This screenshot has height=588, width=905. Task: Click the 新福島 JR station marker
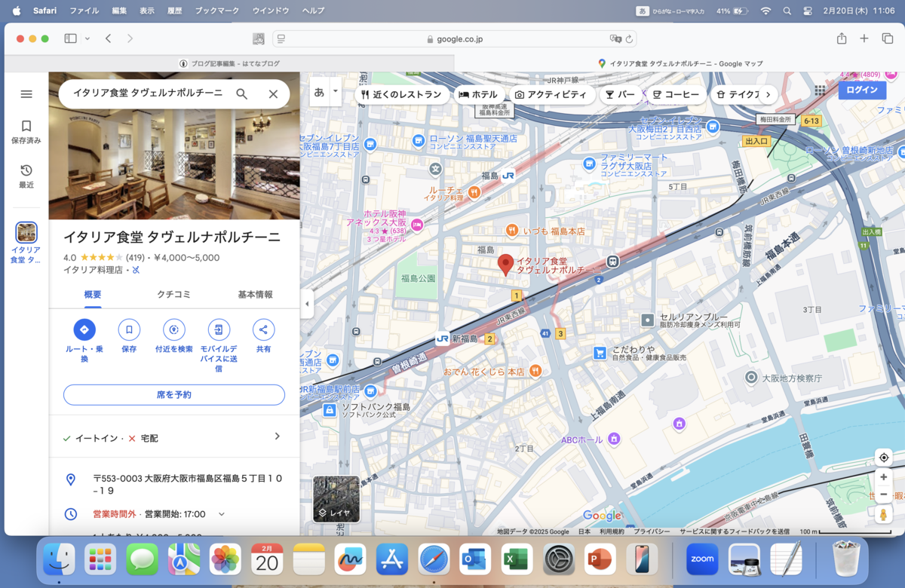[442, 339]
